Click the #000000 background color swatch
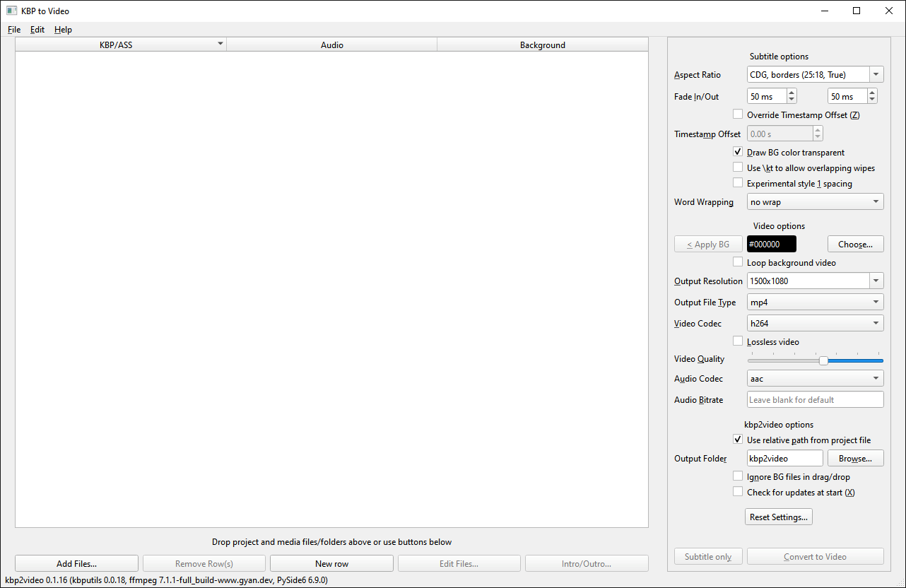This screenshot has width=906, height=588. 772,244
